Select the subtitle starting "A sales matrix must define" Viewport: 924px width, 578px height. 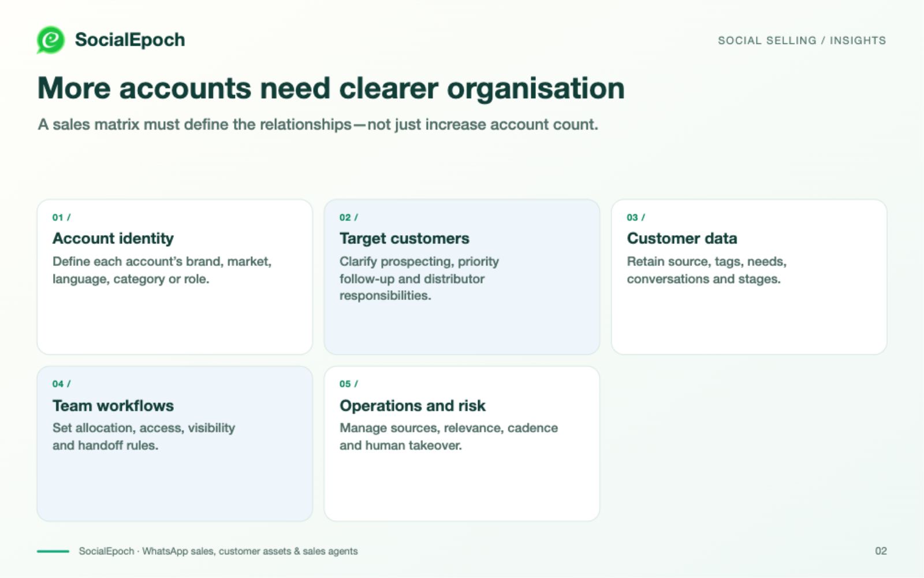click(318, 124)
